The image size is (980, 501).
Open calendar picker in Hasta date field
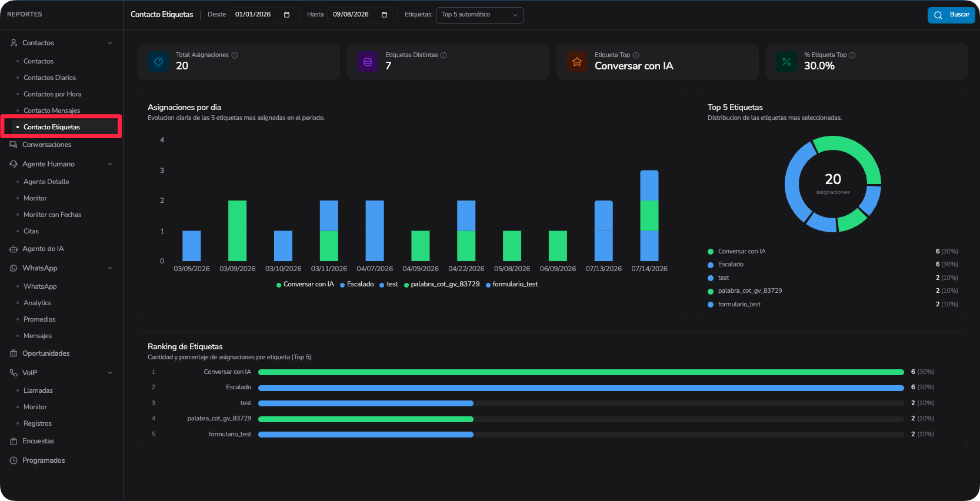pos(385,15)
